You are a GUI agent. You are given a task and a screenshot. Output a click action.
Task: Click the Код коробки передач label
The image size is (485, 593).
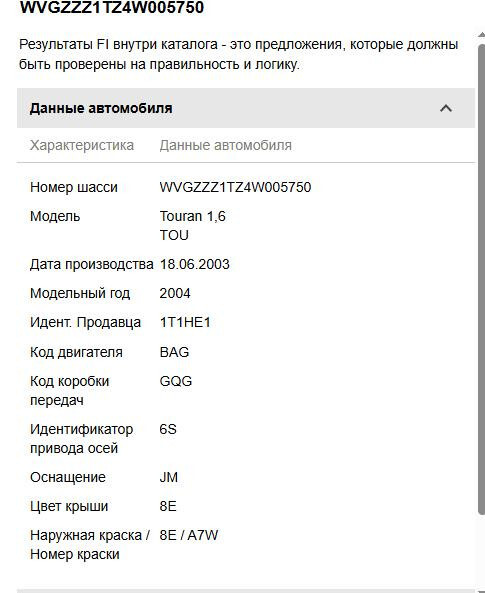click(x=70, y=391)
